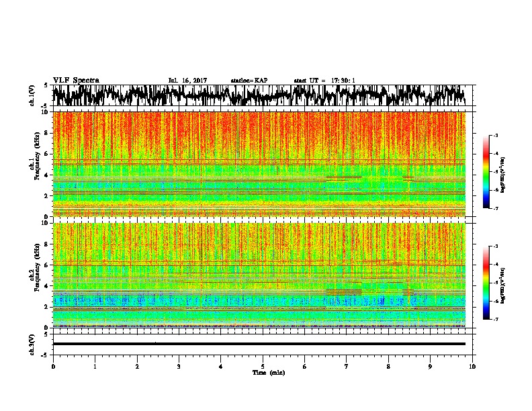Click the "4" minute tick label on time axis
This screenshot has height=411, width=532.
(x=220, y=367)
